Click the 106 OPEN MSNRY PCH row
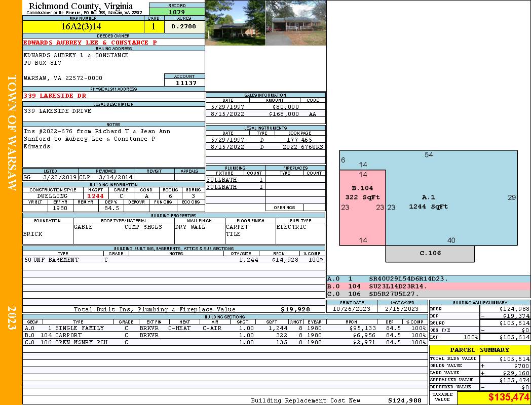The height and width of the screenshot is (405, 532). tap(225, 342)
